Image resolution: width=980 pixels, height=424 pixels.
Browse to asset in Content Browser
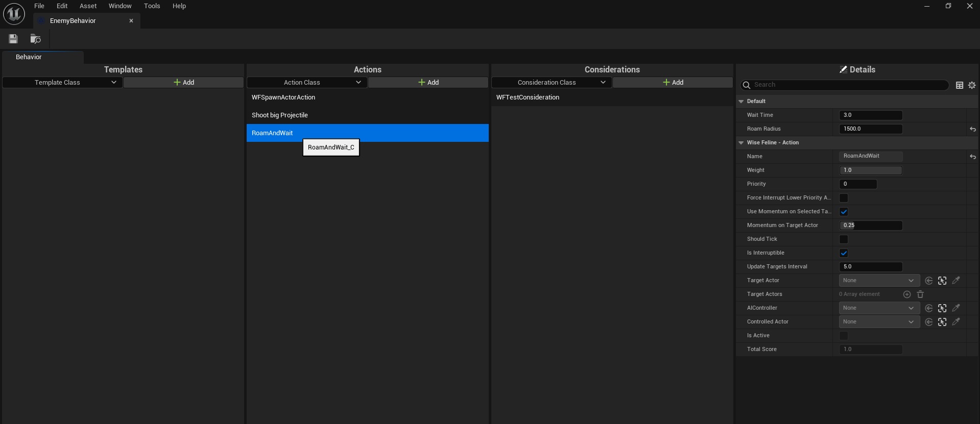click(x=35, y=39)
